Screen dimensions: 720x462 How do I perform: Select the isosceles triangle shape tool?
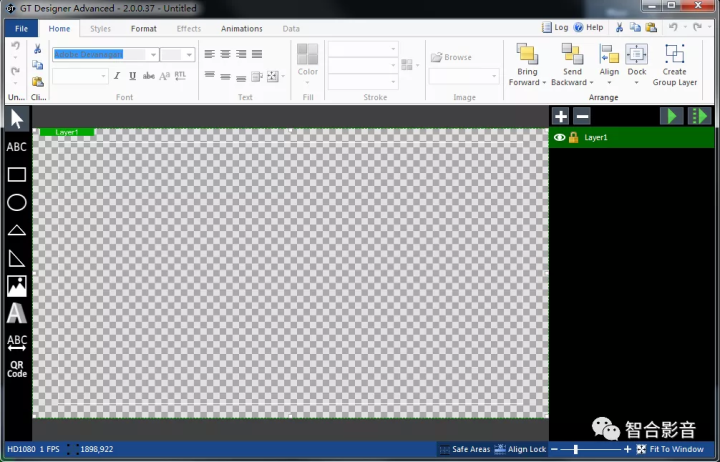pyautogui.click(x=17, y=230)
